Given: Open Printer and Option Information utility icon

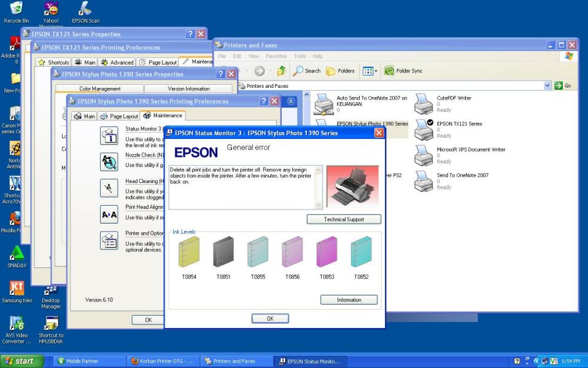Looking at the screenshot, I should point(109,241).
